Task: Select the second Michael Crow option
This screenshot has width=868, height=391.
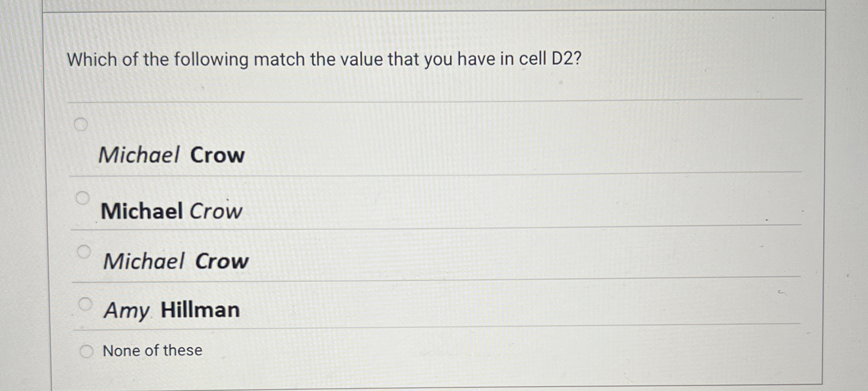Action: pos(83,198)
